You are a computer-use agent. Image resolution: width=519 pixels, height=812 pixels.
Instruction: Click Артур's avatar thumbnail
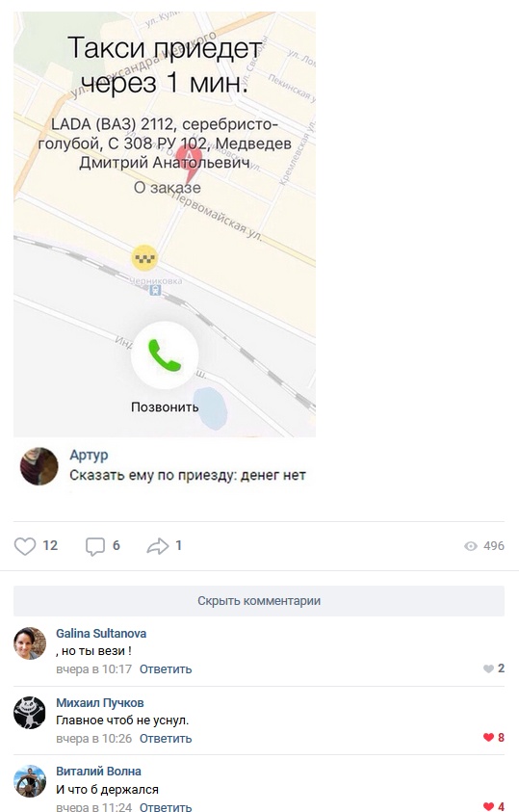39,466
